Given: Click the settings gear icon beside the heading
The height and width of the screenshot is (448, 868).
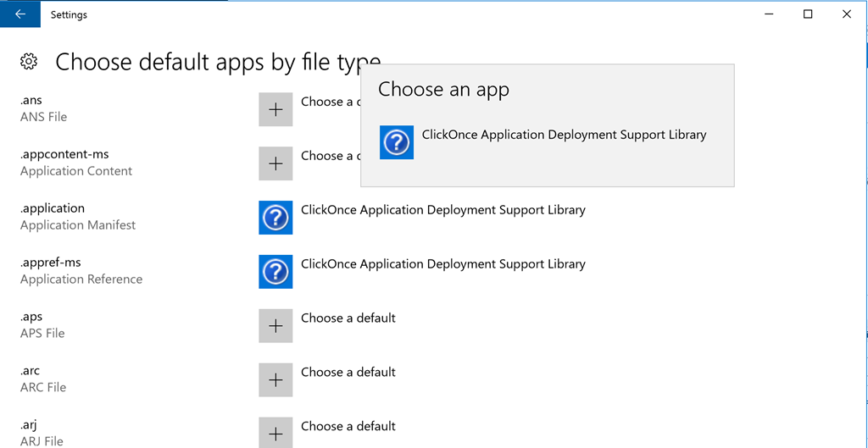Looking at the screenshot, I should [x=29, y=61].
